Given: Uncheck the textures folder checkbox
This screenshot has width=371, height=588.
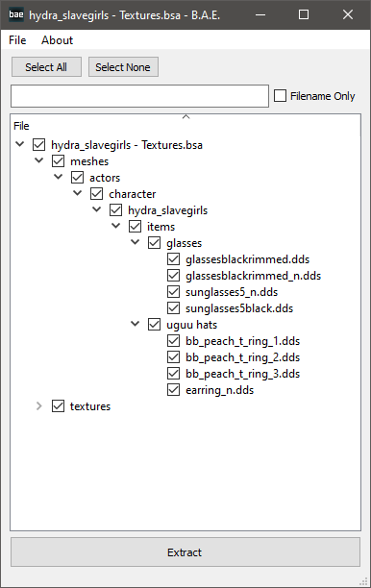Looking at the screenshot, I should click(x=58, y=406).
